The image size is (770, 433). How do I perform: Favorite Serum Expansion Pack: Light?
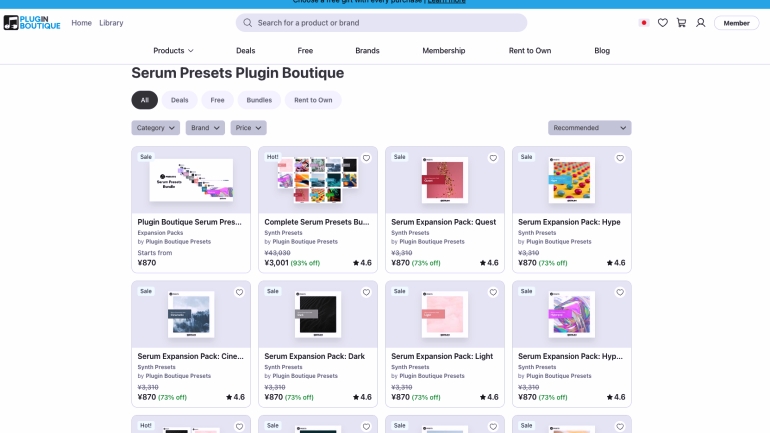tap(493, 292)
